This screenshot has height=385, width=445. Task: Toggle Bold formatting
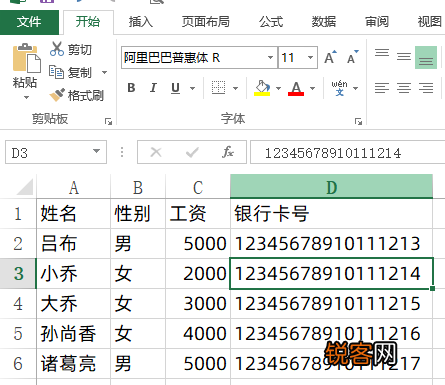click(131, 88)
